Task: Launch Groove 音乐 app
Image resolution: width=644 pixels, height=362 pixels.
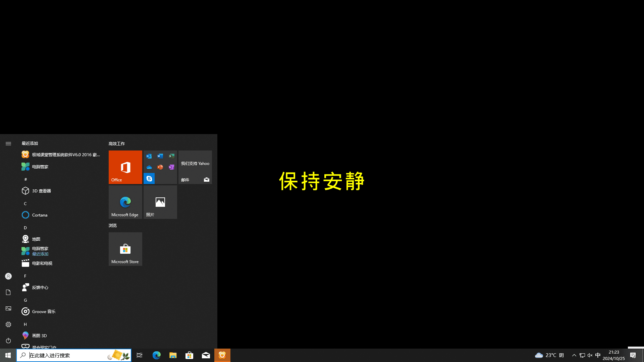Action: [61, 311]
